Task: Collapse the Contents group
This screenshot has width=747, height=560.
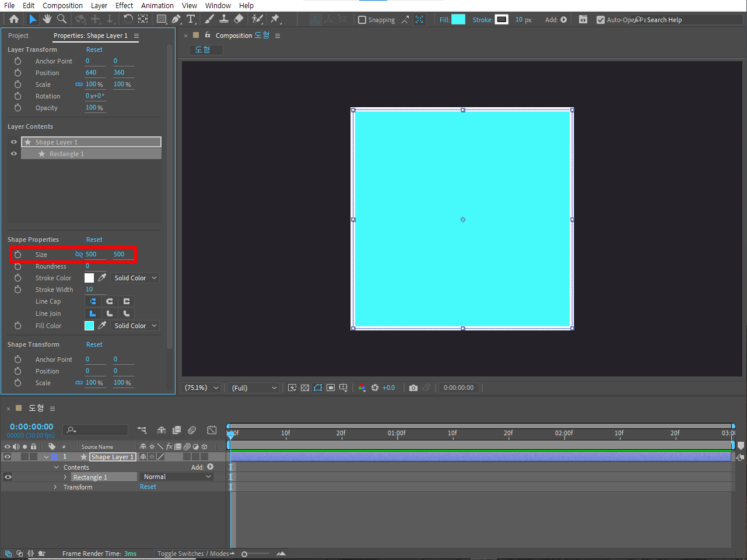Action: point(57,467)
